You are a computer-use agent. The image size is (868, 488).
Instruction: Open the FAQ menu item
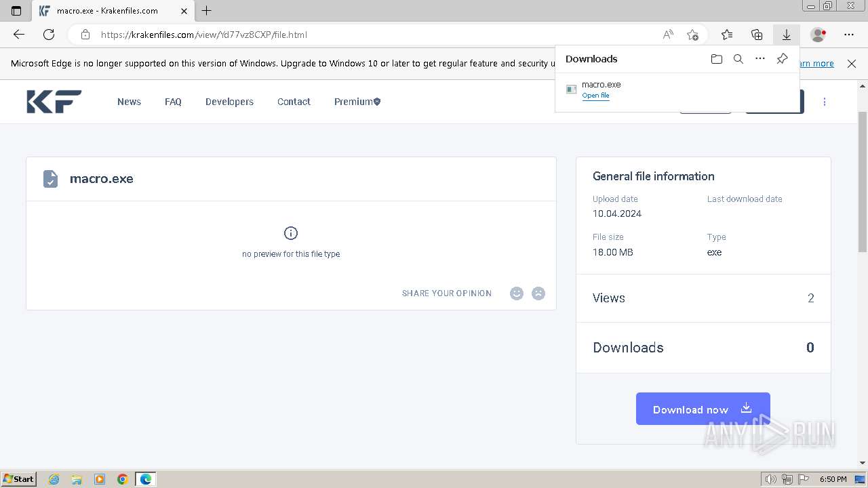tap(173, 102)
